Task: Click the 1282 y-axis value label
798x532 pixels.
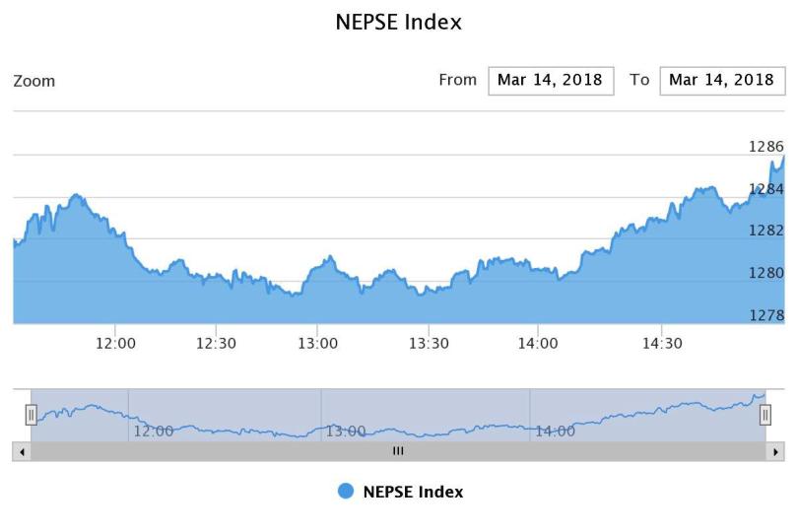Action: click(x=766, y=231)
